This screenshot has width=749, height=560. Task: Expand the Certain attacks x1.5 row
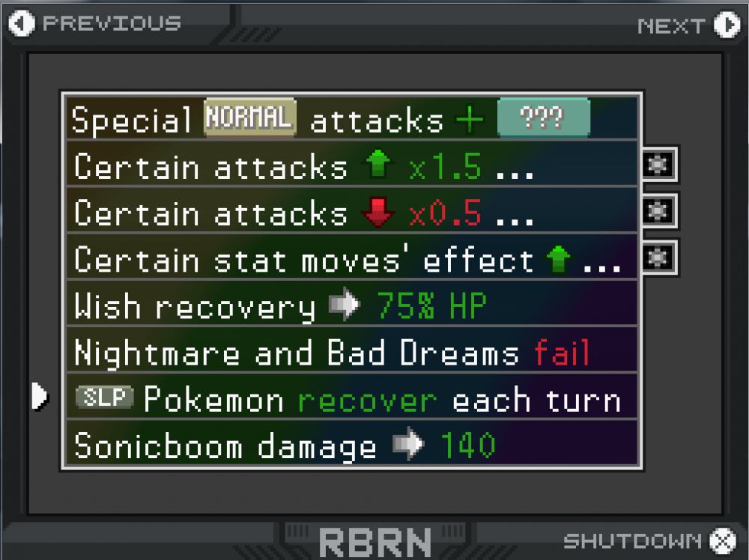[351, 164]
